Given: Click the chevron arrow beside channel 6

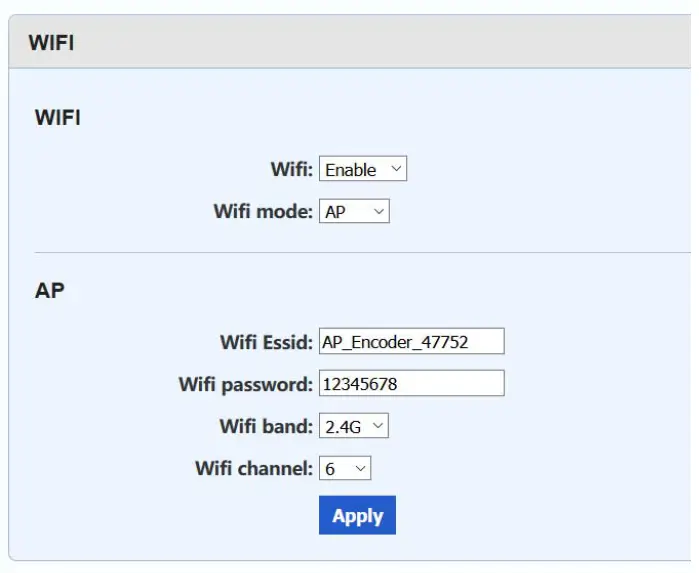Looking at the screenshot, I should pos(359,468).
